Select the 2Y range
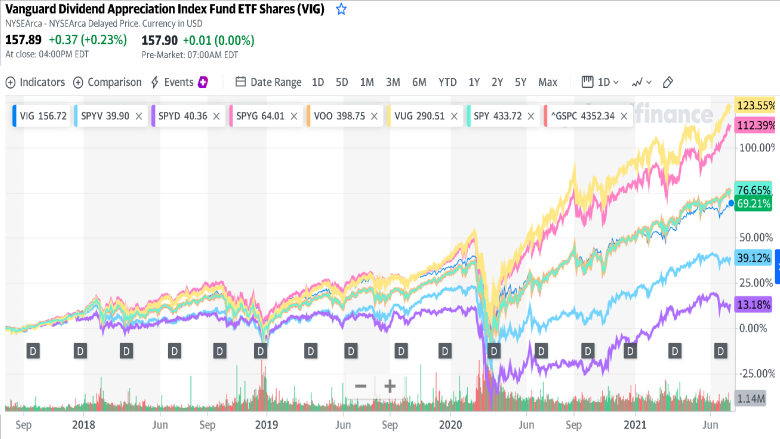This screenshot has width=780, height=439. point(497,82)
